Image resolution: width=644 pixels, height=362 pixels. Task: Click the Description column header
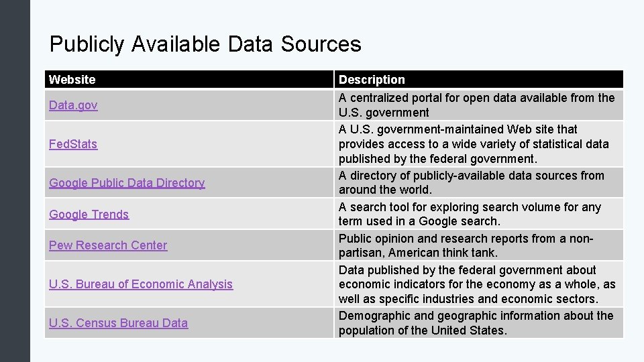(372, 80)
